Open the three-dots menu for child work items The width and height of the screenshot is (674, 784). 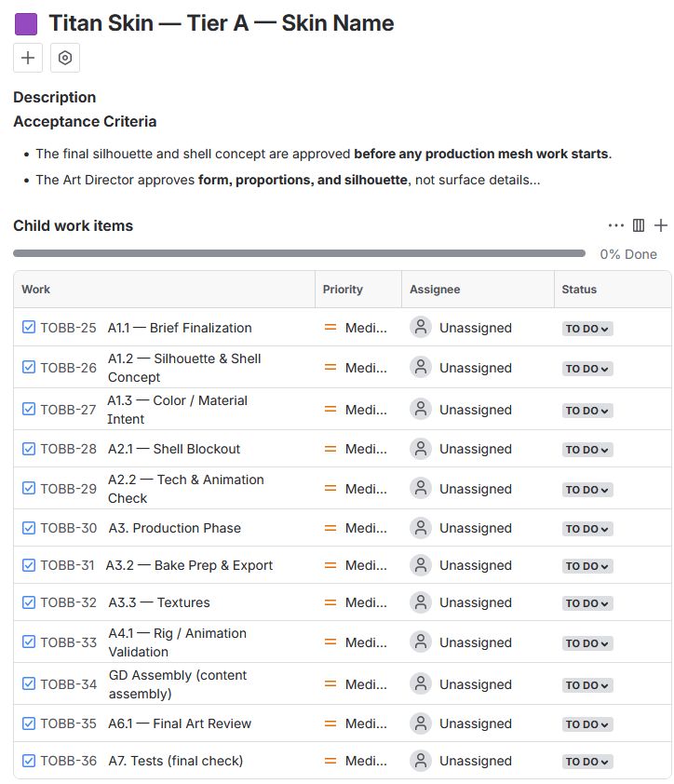615,225
